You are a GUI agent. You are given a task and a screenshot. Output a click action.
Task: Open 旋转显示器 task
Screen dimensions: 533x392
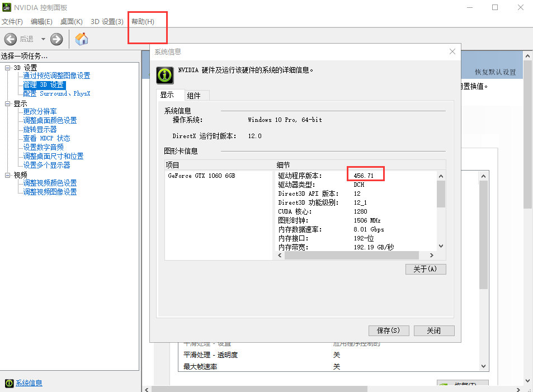click(x=40, y=129)
